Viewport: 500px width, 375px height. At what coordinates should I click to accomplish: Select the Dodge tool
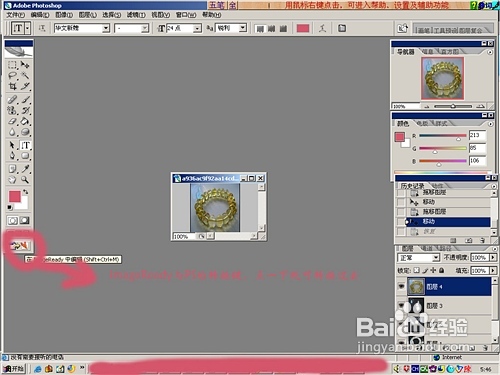pyautogui.click(x=25, y=132)
